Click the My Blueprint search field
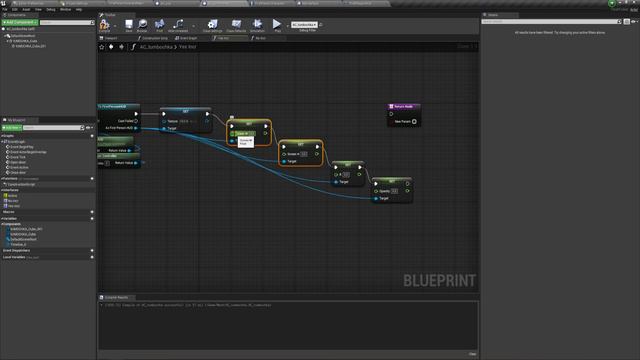 coord(53,128)
